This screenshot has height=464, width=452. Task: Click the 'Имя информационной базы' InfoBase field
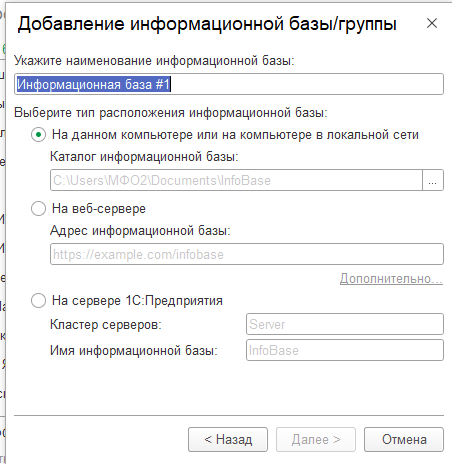tap(345, 350)
